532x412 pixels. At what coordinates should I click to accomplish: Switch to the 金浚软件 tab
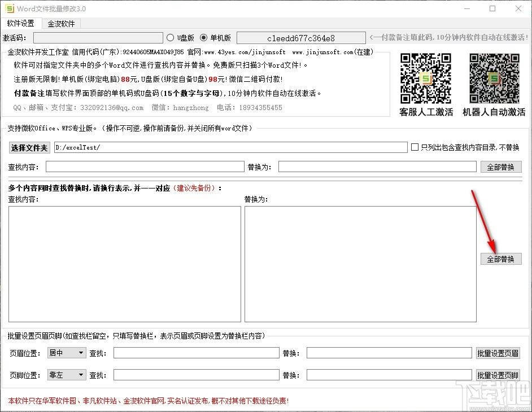click(x=61, y=23)
